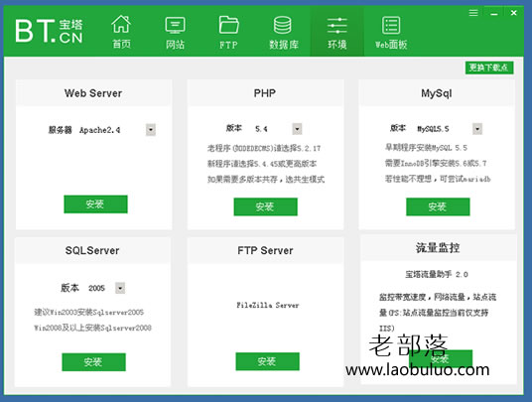
Task: Expand the PHP version 5.4 dropdown
Action: coord(297,129)
